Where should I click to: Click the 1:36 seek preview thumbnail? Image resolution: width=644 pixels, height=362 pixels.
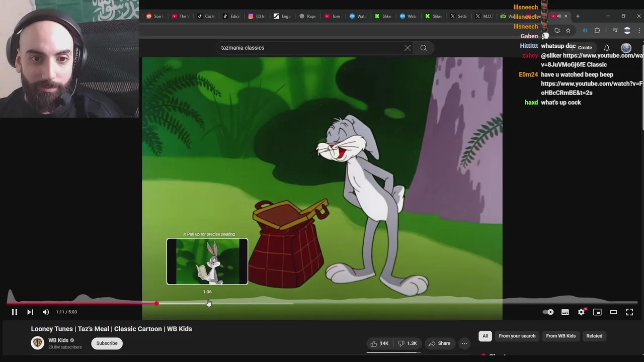tap(207, 261)
